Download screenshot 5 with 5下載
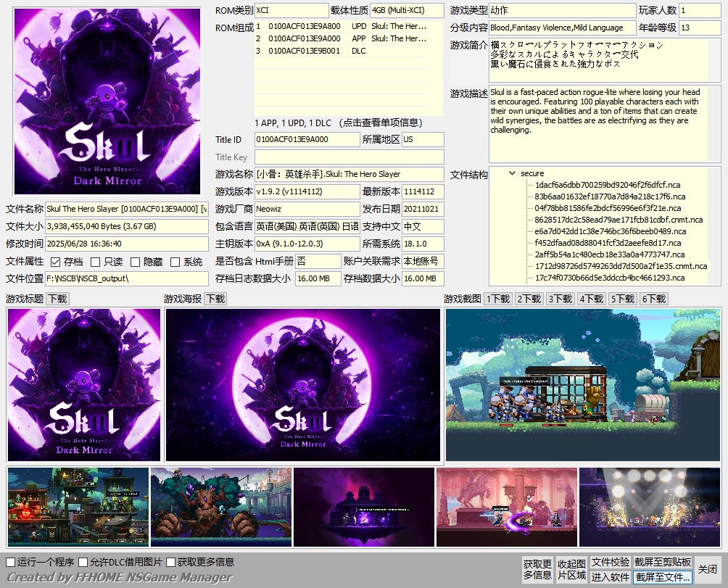Viewport: 728px width, 588px height. tap(623, 299)
